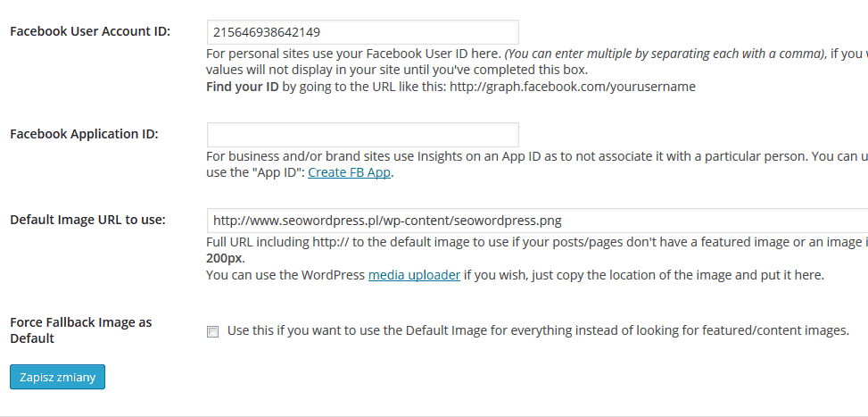Viewport: 868px width, 417px height.
Task: Click the 'You can use the WordPress' sentence
Action: 515,275
